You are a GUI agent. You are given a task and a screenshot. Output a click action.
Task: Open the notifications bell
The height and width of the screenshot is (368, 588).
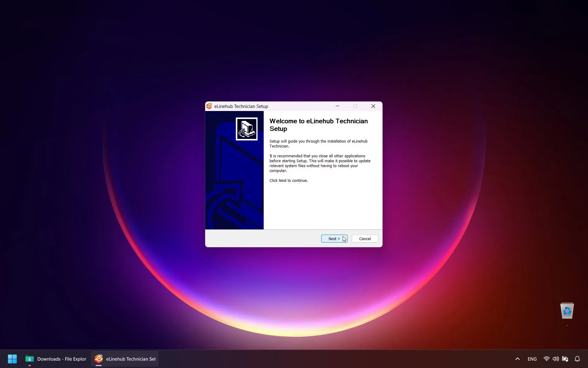(x=577, y=359)
